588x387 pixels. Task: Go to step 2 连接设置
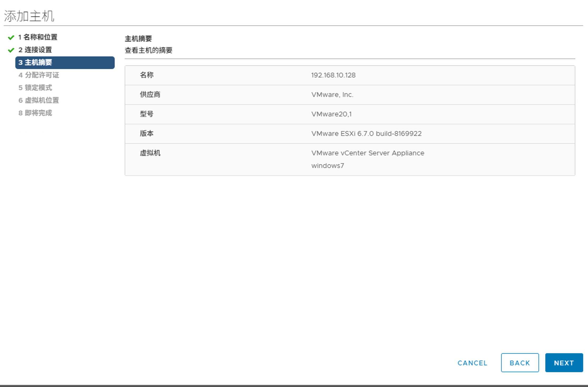point(35,50)
